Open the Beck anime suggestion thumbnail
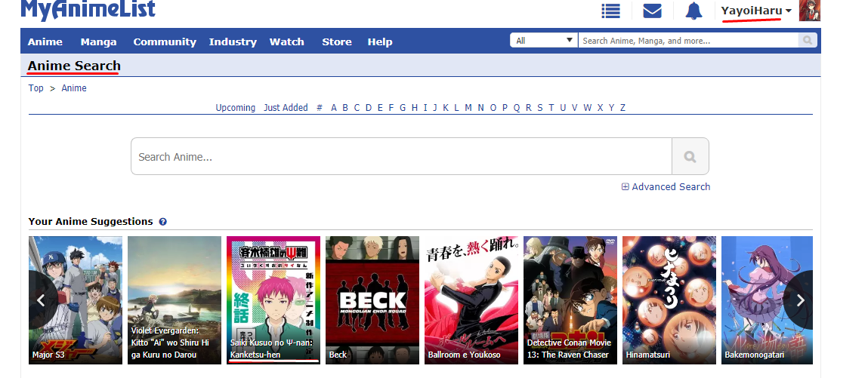This screenshot has height=378, width=868. pos(372,300)
